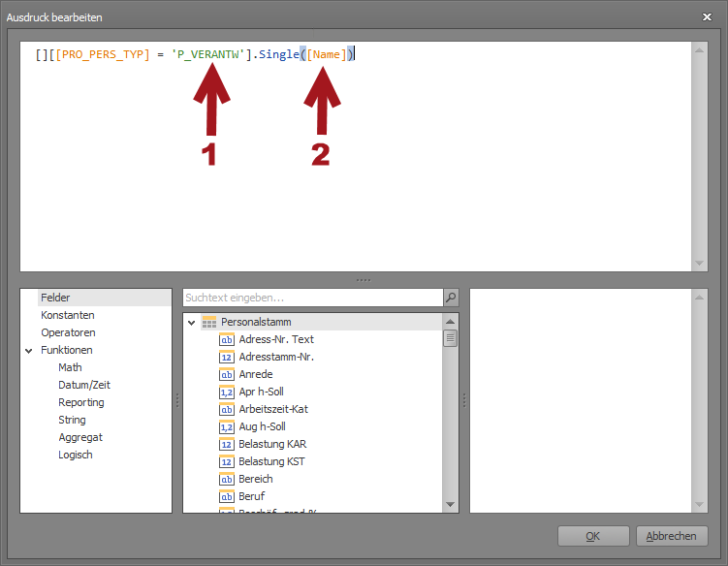Image resolution: width=728 pixels, height=566 pixels.
Task: Click the 'P_VERANTW' string in the expression
Action: click(208, 55)
